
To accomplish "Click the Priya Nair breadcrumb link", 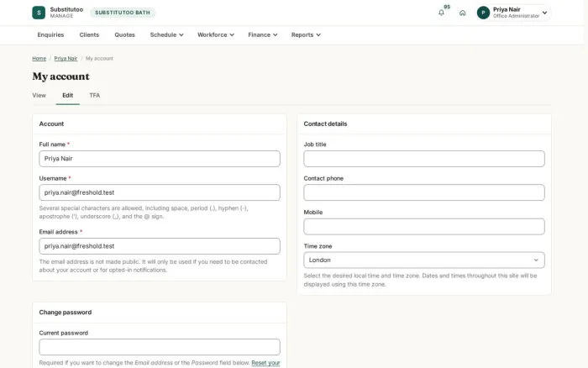I will point(66,59).
